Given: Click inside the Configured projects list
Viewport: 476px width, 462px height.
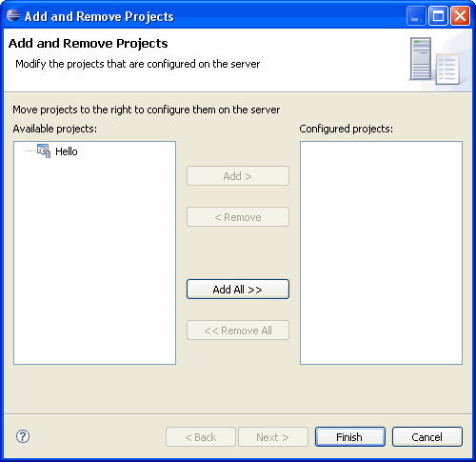Looking at the screenshot, I should click(381, 252).
